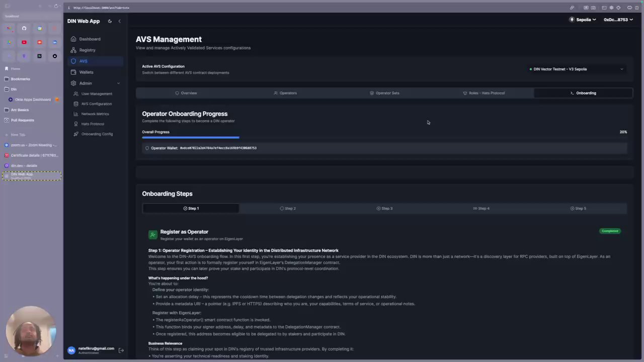
Task: Switch to the zoom.us Zoom Meeting tab
Action: (x=32, y=145)
